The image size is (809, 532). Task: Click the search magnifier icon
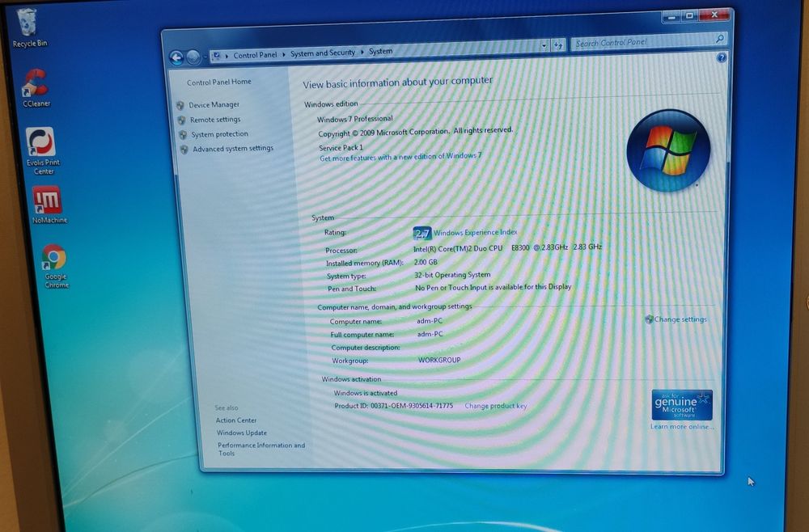point(719,39)
